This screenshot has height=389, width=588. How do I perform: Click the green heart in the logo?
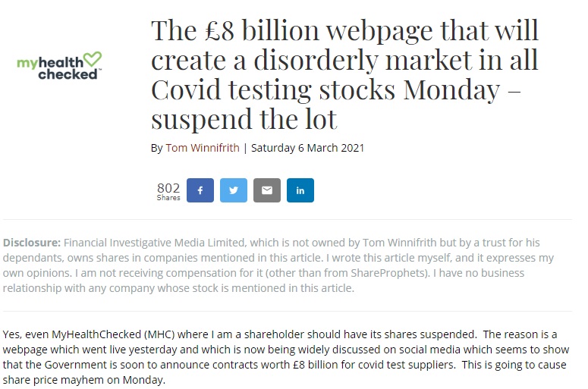pyautogui.click(x=93, y=59)
